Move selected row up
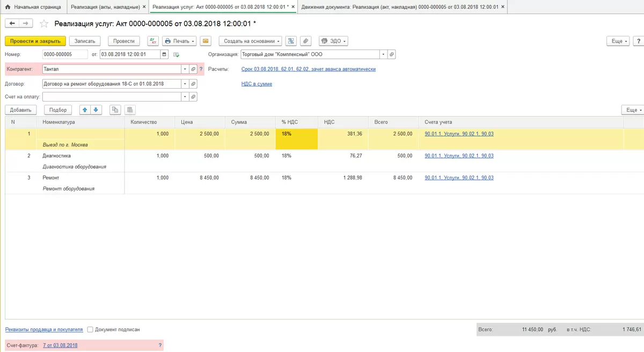 point(85,110)
